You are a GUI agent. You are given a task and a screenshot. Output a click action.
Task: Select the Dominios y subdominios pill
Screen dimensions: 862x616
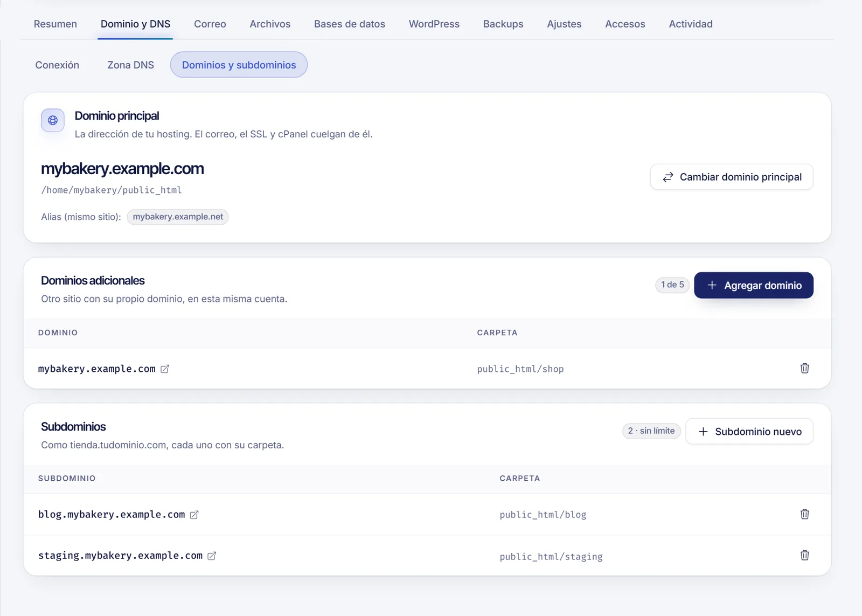point(239,65)
